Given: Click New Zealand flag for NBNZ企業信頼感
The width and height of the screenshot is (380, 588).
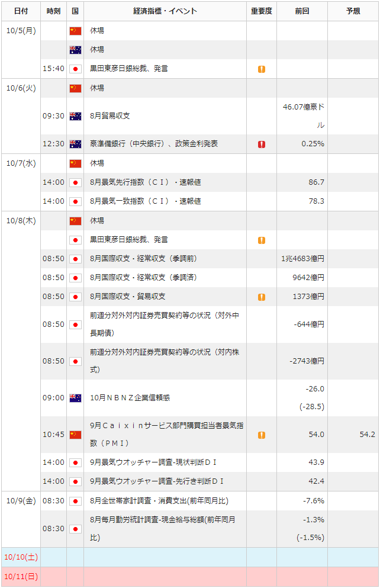Looking at the screenshot, I should click(x=75, y=399).
